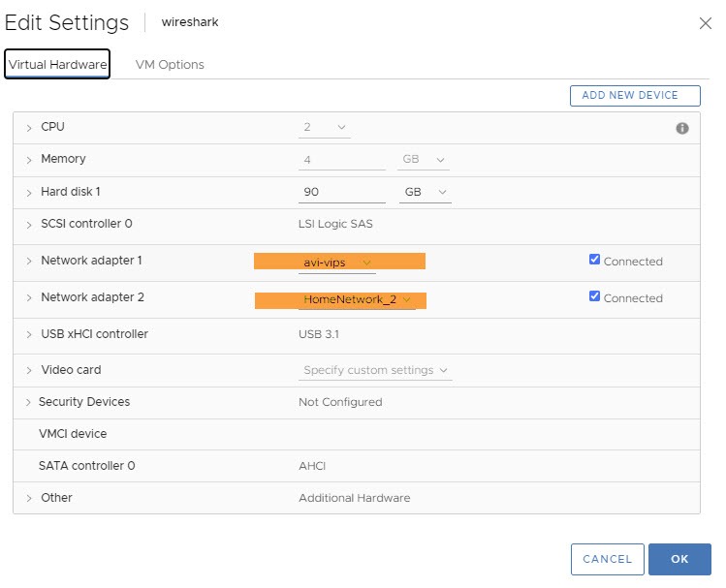Expand SCSI controller 0 details
Viewport: 726px width, 588px height.
(29, 225)
